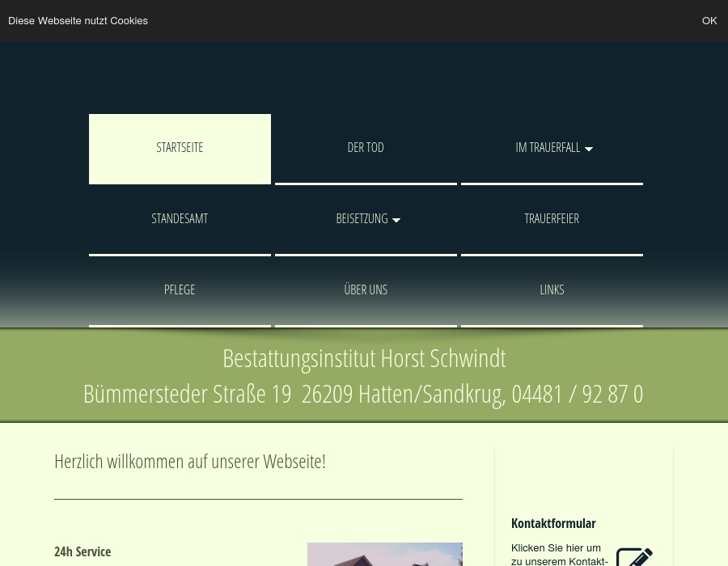Screen dimensions: 728x566
Task: Navigate to STARTSEITE
Action: (180, 147)
